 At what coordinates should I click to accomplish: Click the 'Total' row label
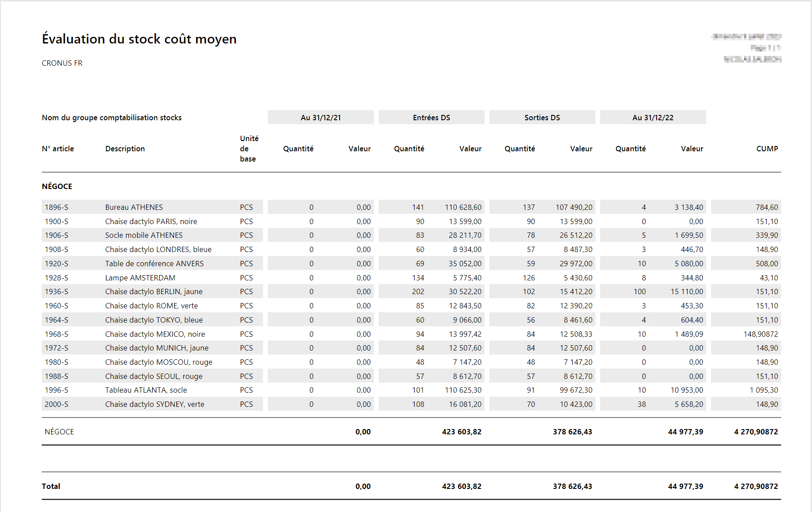point(51,486)
